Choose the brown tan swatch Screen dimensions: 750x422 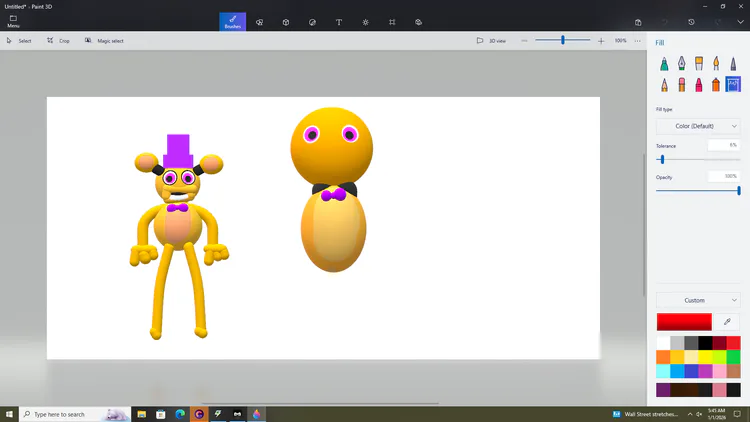click(x=733, y=371)
